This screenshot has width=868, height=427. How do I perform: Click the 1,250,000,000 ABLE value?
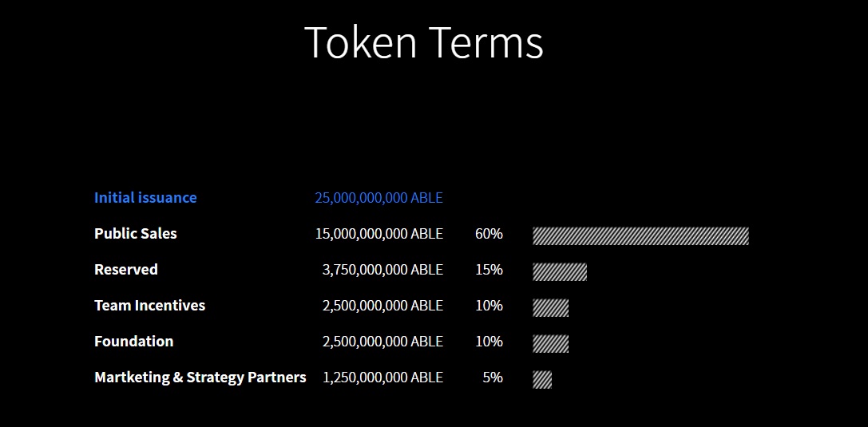click(x=382, y=378)
